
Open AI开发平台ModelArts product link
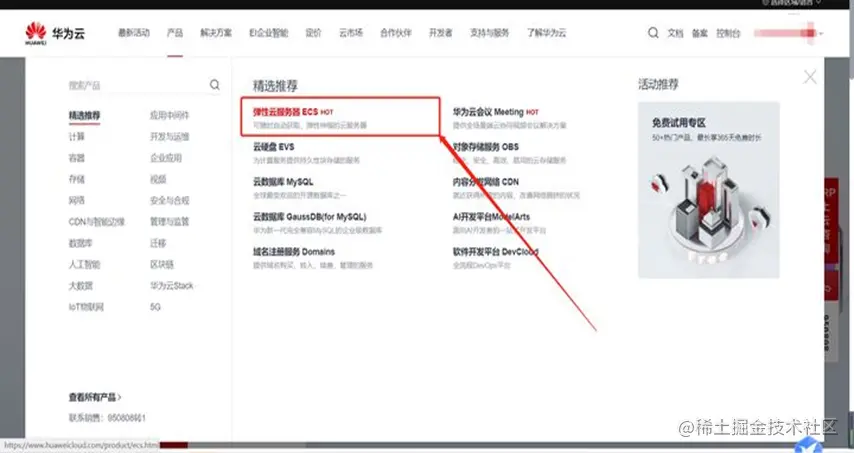point(491,217)
